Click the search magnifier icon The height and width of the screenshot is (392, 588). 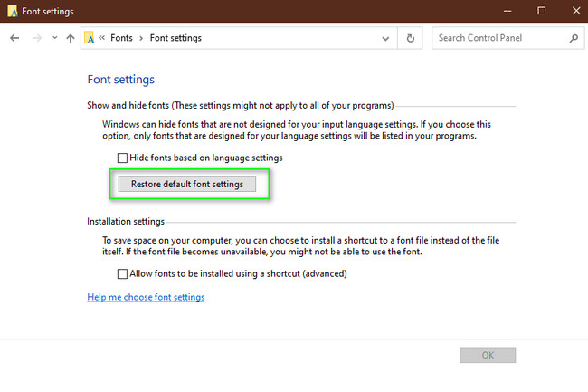574,38
